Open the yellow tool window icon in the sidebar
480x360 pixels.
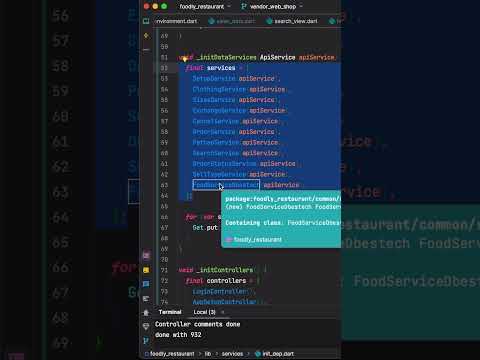tap(146, 270)
